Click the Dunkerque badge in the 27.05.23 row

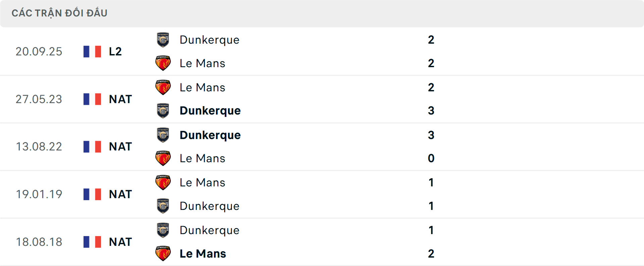click(x=163, y=110)
